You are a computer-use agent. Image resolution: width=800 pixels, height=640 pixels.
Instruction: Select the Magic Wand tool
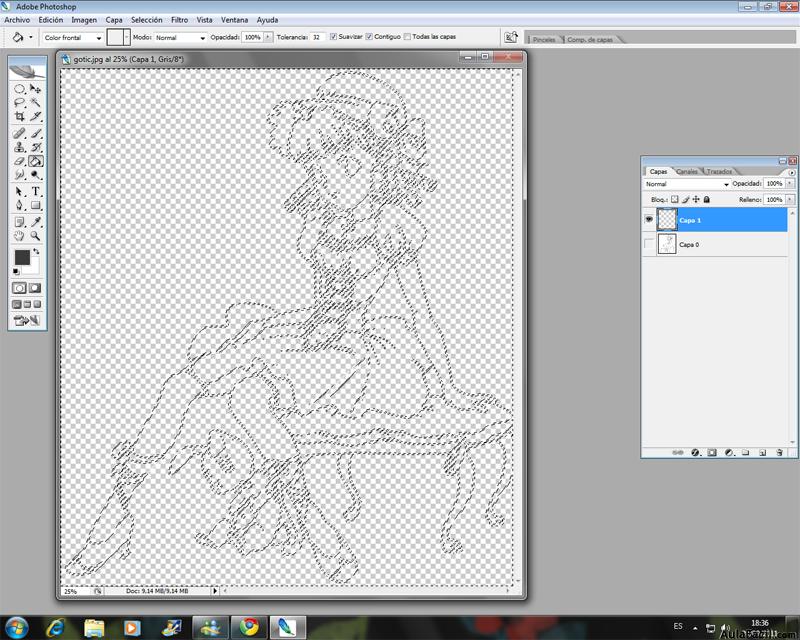coord(36,103)
